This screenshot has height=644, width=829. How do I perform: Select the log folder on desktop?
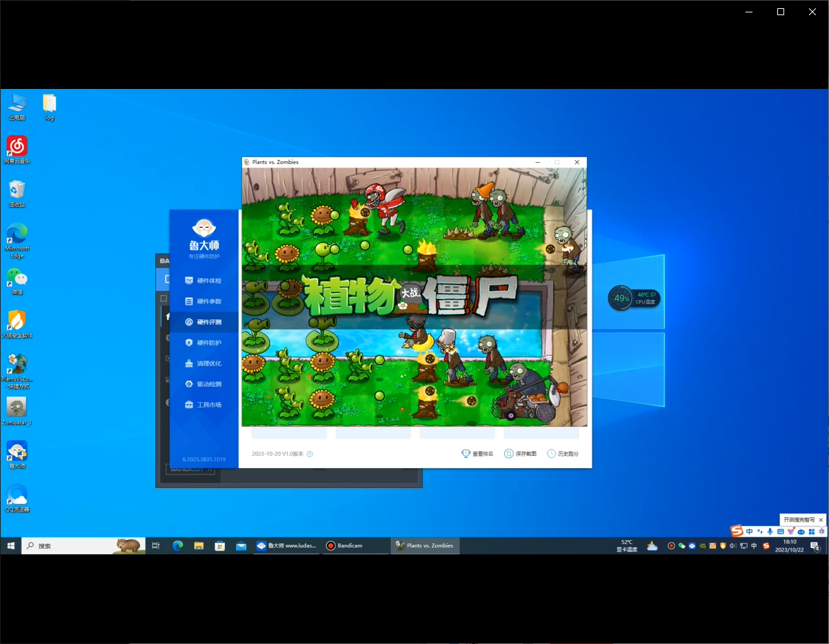tap(50, 108)
